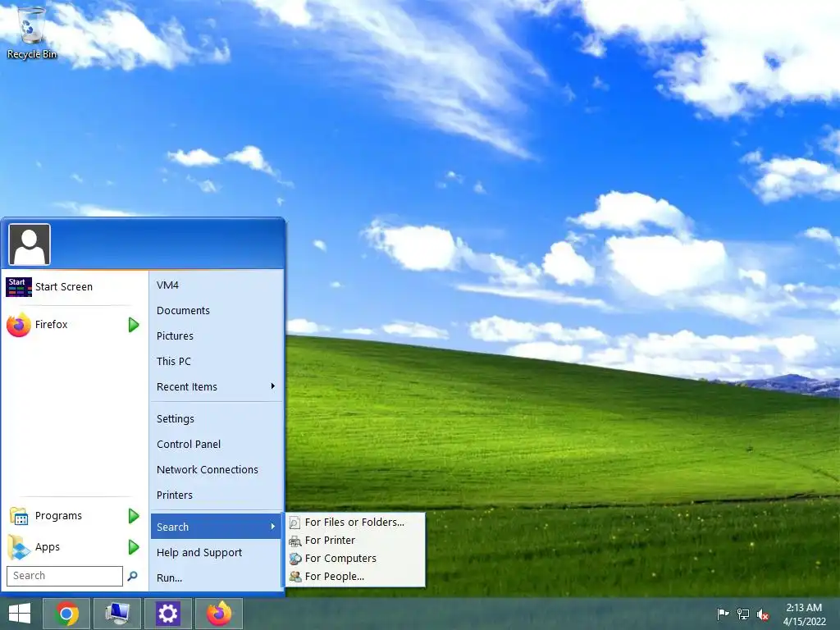Open Network Connections
This screenshot has width=840, height=630.
point(216,470)
